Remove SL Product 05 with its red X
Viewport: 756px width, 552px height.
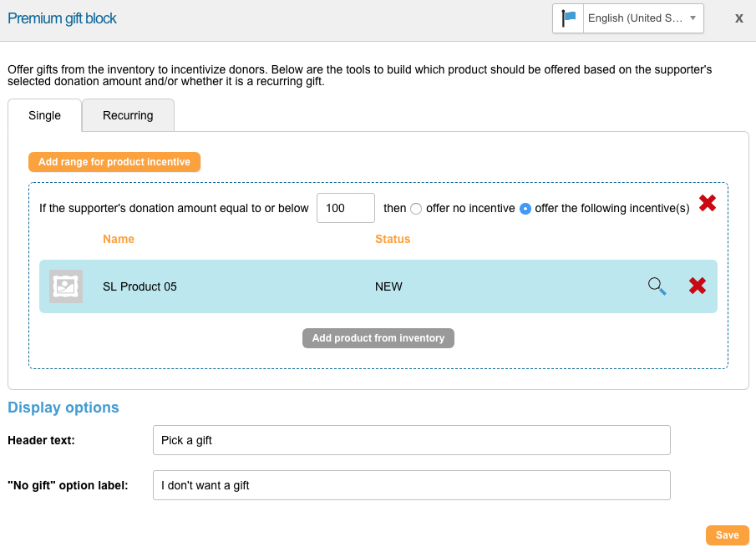698,286
